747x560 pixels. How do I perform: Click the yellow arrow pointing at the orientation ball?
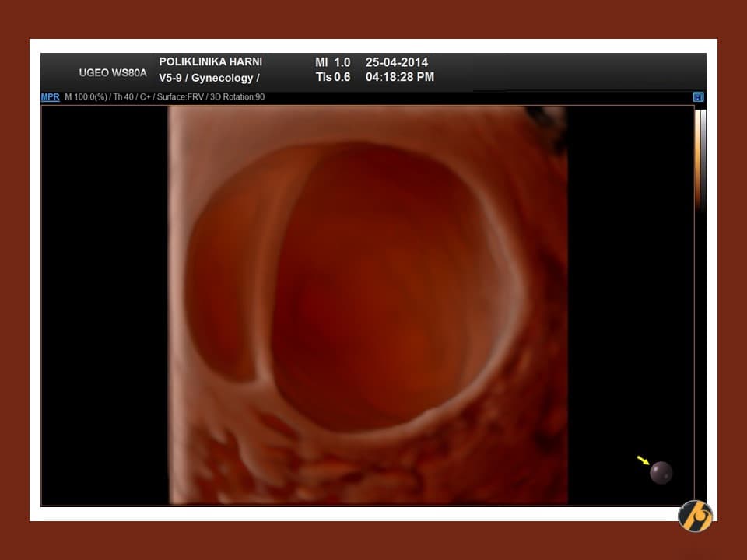(641, 461)
